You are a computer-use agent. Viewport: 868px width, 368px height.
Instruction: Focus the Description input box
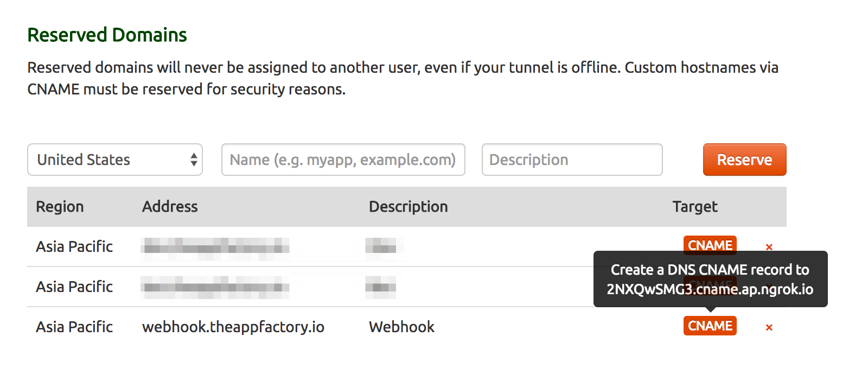tap(572, 160)
